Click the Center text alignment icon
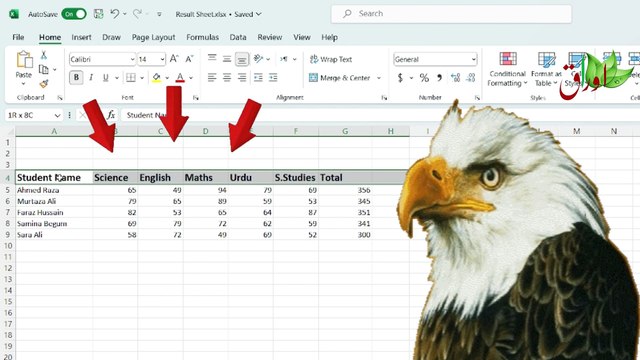640x360 pixels. tap(227, 77)
